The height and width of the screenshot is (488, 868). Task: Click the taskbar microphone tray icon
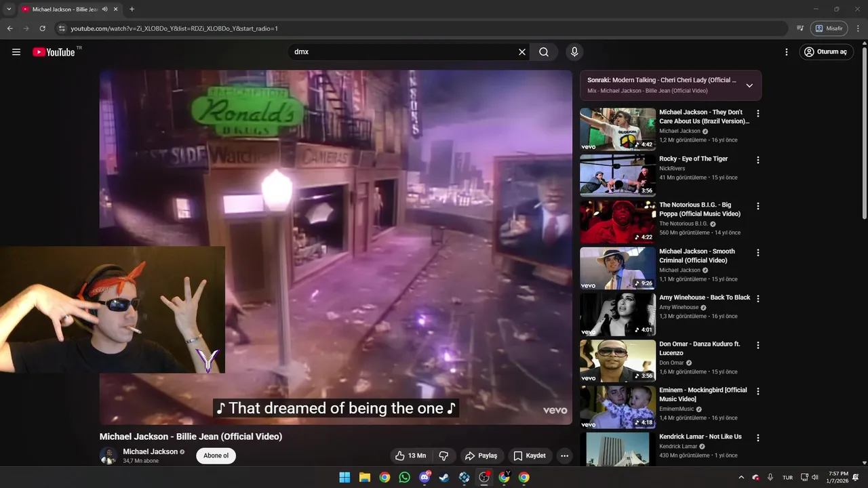coord(770,477)
